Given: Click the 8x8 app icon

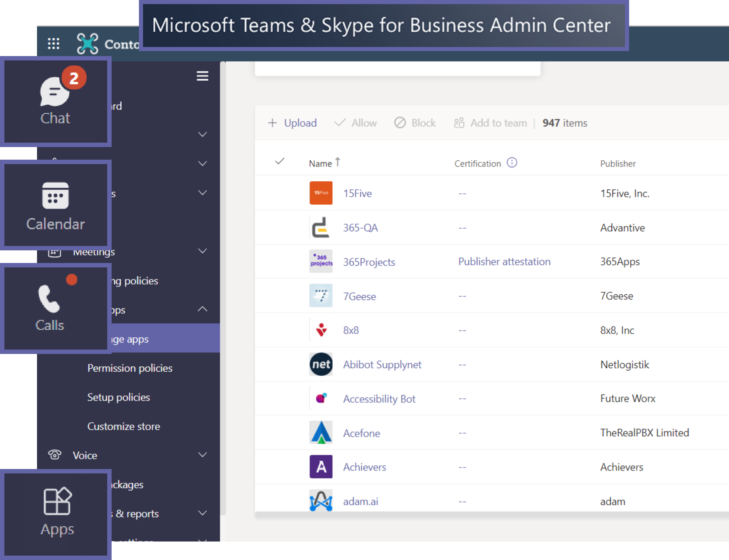Looking at the screenshot, I should click(321, 330).
